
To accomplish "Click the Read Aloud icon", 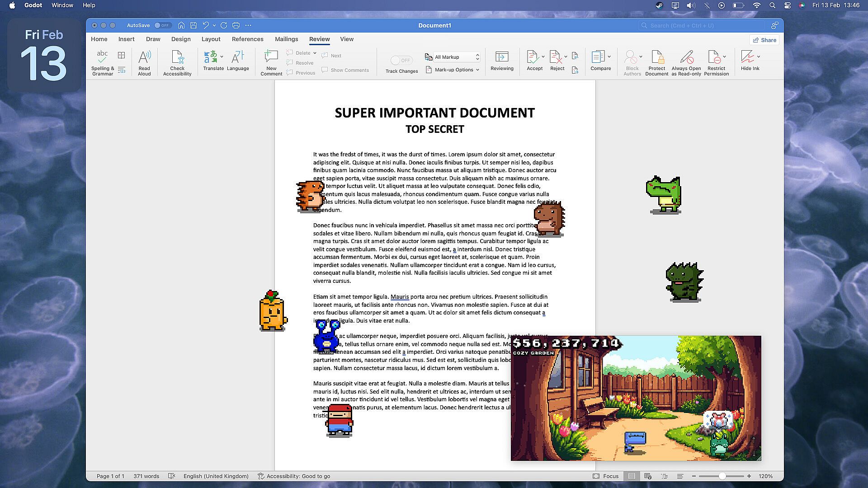I will 144,57.
